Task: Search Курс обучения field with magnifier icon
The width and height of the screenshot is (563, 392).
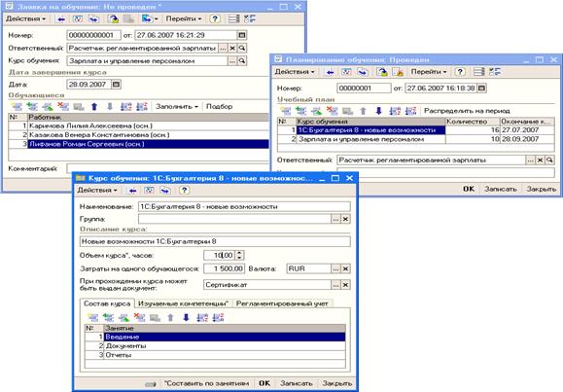Action: (x=242, y=61)
